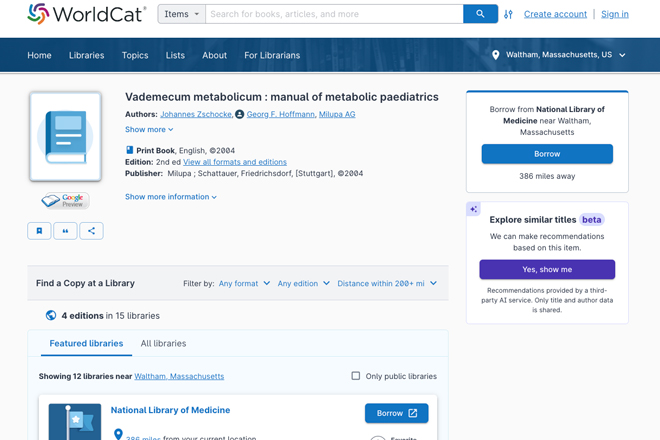Viewport: 660px width, 440px height.
Task: Share item with the share icon button
Action: (91, 231)
